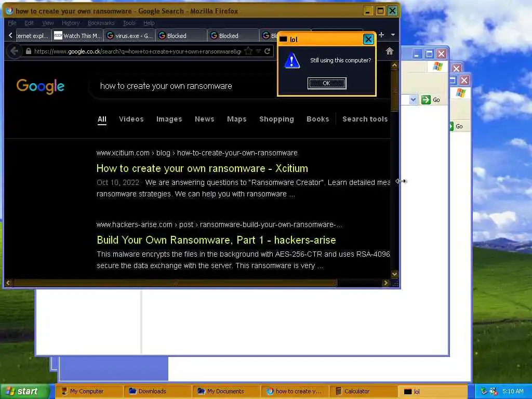The height and width of the screenshot is (399, 532).
Task: Switch to Downloads taskbar button
Action: tap(157, 391)
